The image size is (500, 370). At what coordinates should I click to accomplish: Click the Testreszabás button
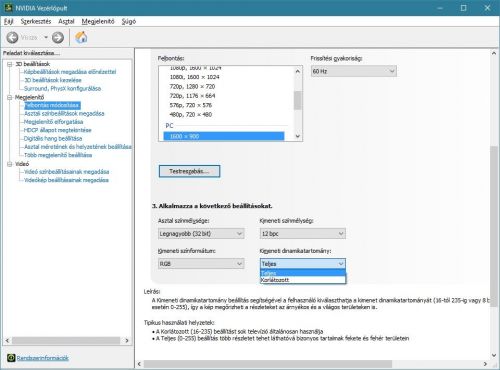point(189,171)
